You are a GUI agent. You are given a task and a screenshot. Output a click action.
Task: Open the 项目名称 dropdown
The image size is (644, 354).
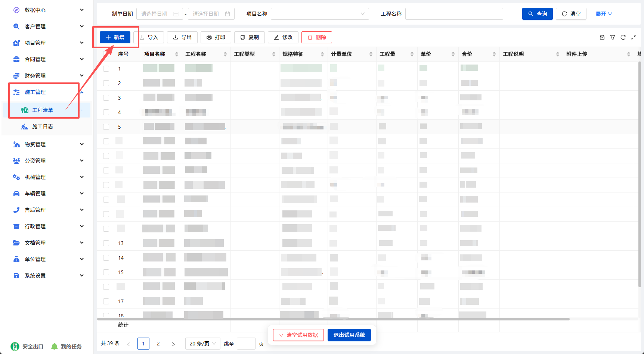pos(320,14)
